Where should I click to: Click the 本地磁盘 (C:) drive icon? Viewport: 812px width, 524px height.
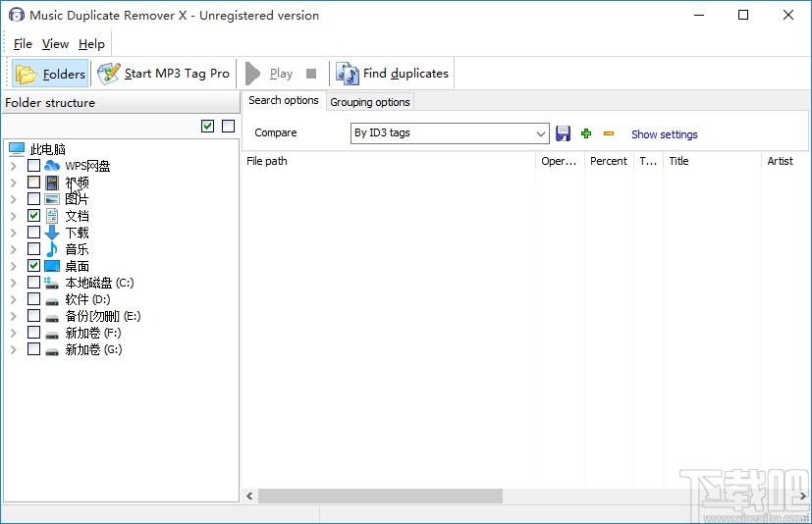pyautogui.click(x=51, y=283)
